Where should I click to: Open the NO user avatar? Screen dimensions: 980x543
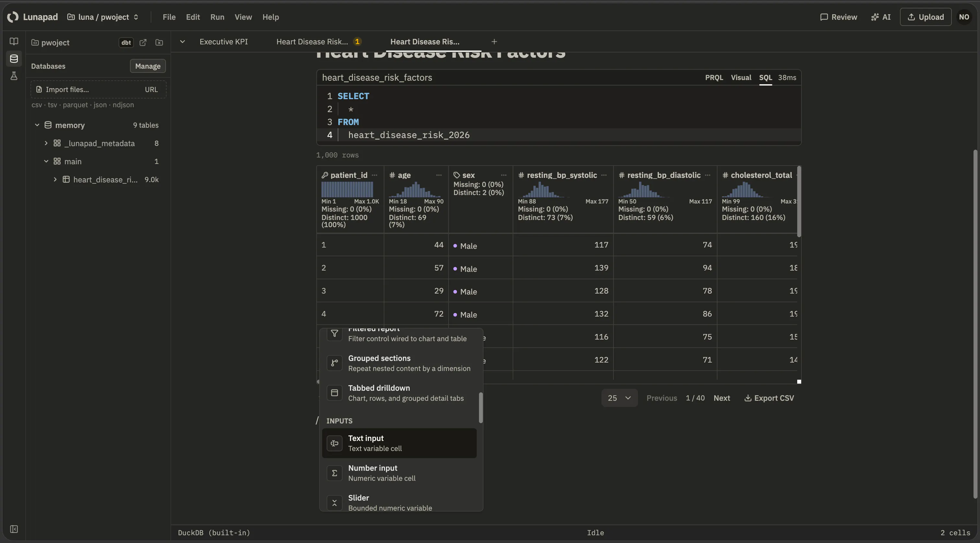964,17
